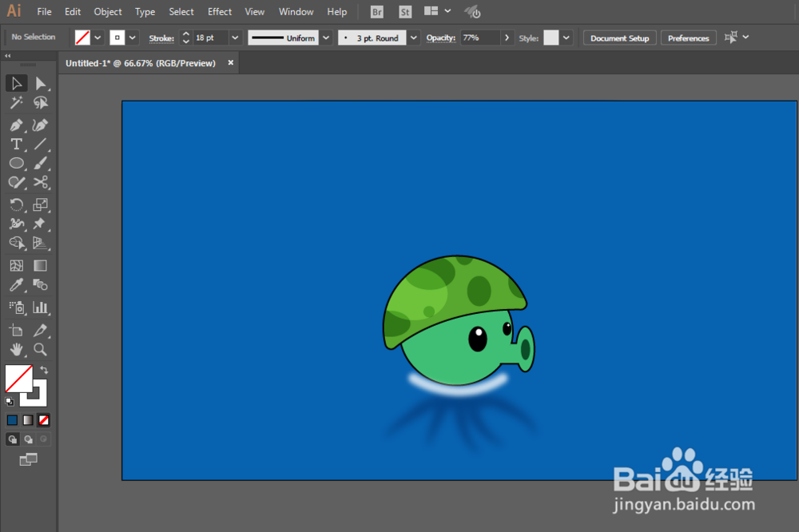The height and width of the screenshot is (532, 799).
Task: Apply solid Color mode button
Action: (12, 420)
